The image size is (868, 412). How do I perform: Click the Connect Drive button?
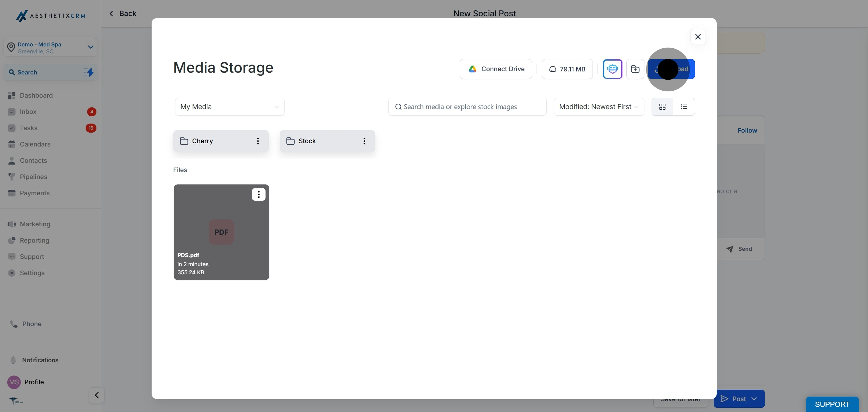[x=496, y=69]
